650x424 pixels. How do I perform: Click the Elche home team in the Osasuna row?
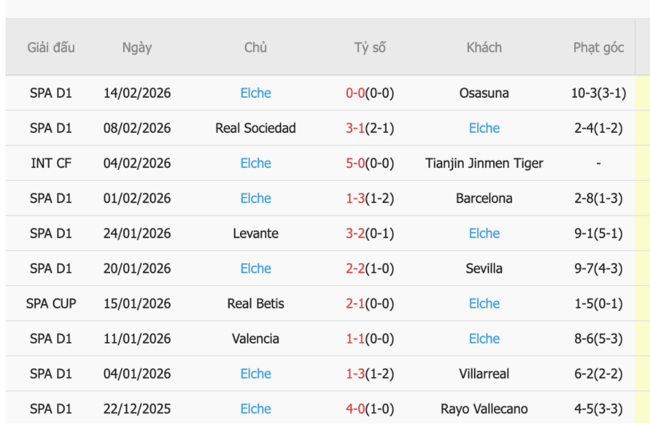coord(255,93)
